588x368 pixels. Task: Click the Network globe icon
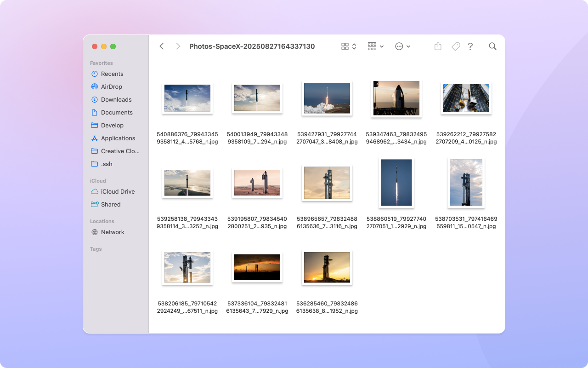pos(95,232)
